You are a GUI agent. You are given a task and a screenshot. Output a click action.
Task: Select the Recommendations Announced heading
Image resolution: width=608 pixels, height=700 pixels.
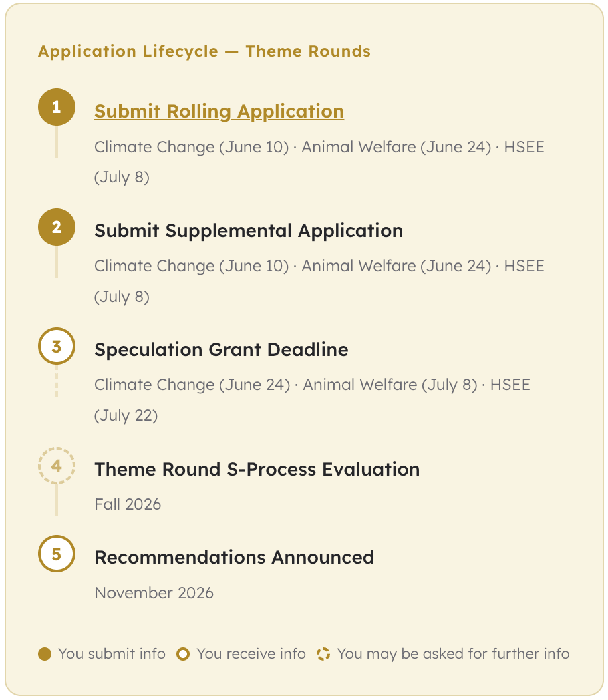click(234, 557)
